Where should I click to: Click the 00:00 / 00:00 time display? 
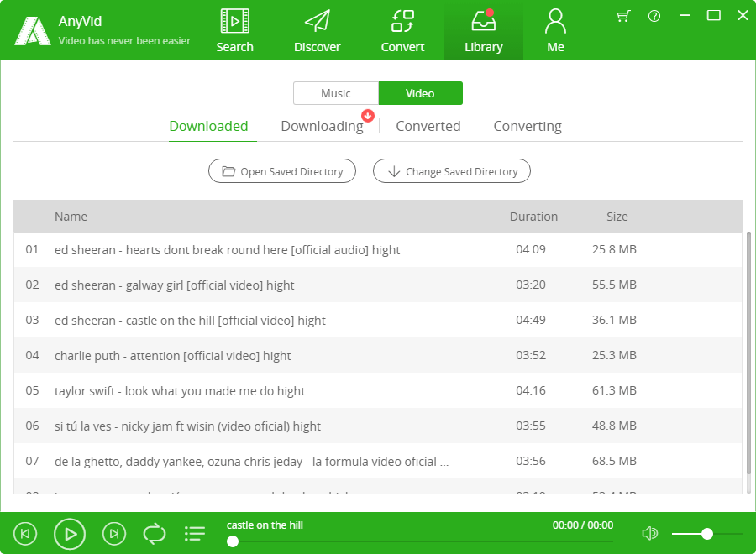tap(583, 525)
